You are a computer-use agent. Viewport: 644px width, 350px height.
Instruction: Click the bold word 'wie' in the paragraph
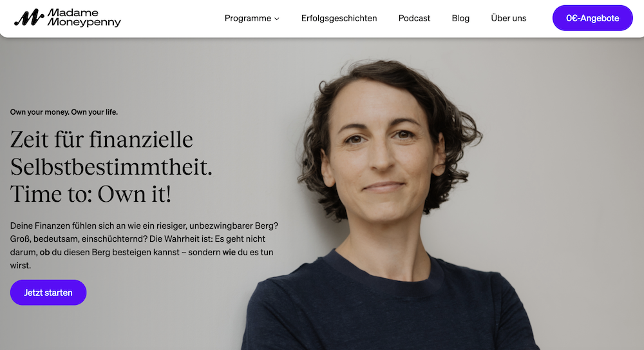pos(229,252)
